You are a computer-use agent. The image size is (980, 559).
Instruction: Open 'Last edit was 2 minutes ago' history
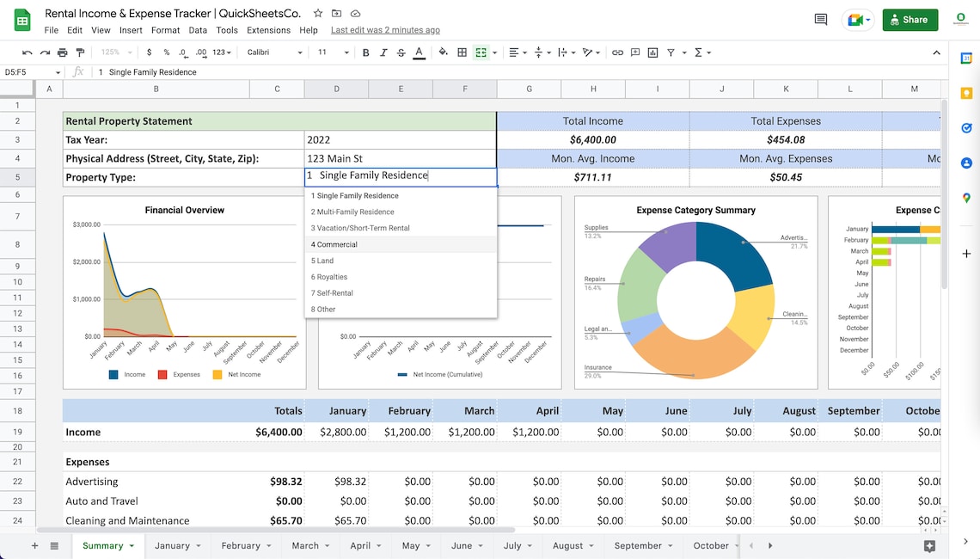point(385,29)
